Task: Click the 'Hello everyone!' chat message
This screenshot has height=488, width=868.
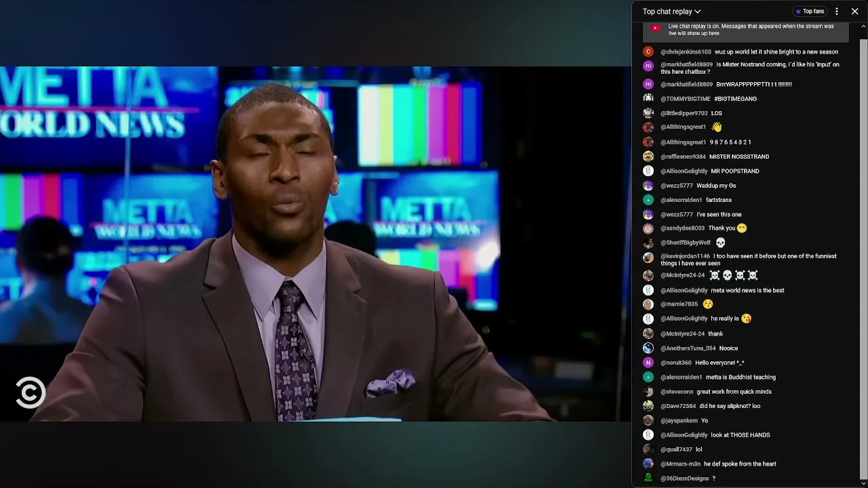Action: (x=719, y=363)
